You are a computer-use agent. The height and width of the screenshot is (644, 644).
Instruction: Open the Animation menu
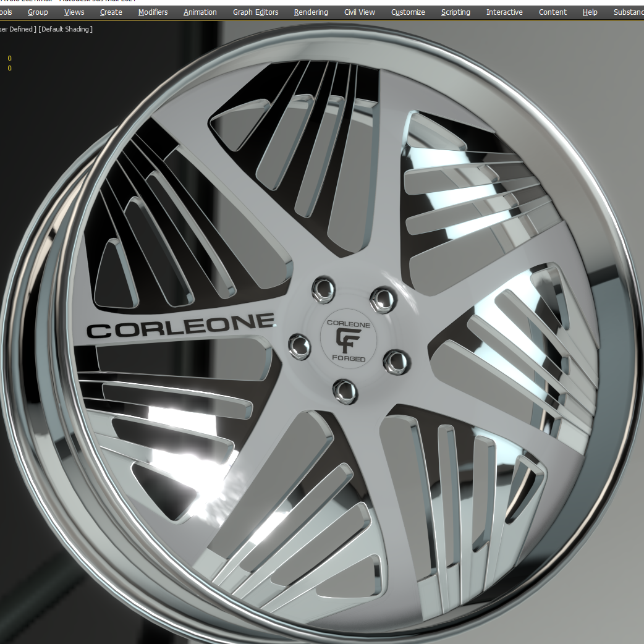(200, 12)
